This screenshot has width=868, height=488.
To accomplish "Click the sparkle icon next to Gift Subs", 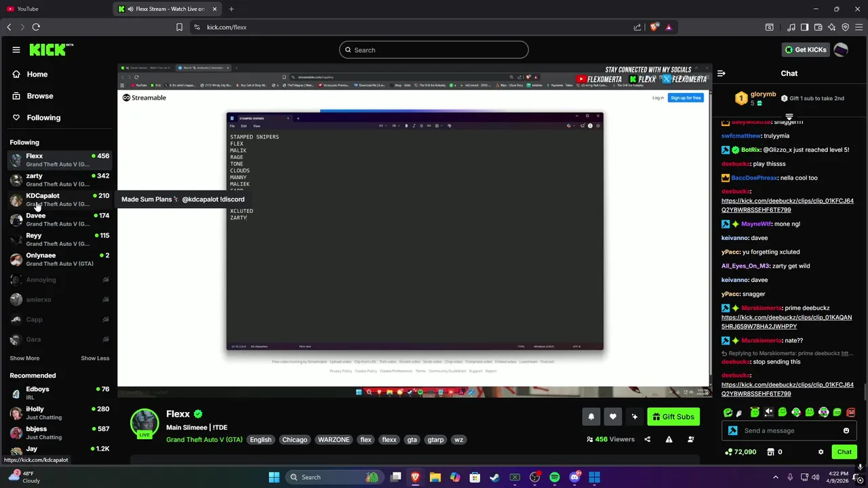I will pos(634,417).
